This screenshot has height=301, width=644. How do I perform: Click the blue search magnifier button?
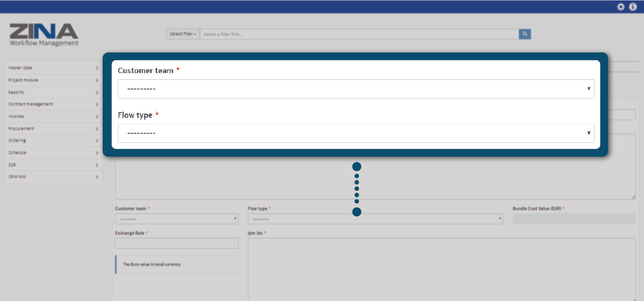(x=525, y=34)
